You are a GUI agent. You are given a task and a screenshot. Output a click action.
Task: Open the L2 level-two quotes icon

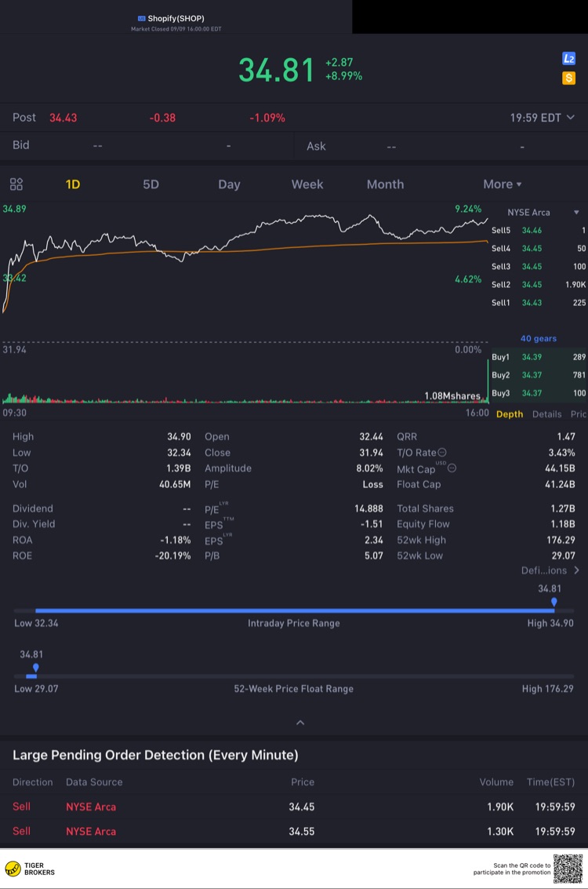568,58
